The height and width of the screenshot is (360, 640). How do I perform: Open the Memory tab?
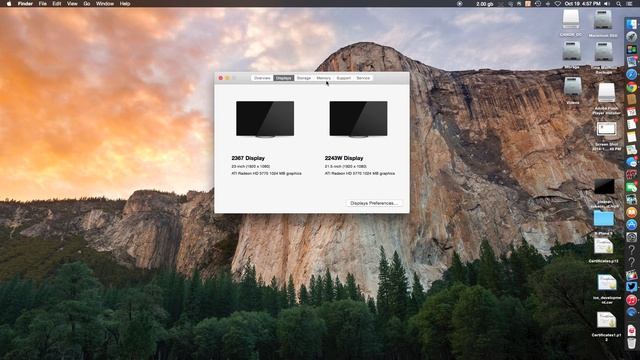click(x=323, y=78)
